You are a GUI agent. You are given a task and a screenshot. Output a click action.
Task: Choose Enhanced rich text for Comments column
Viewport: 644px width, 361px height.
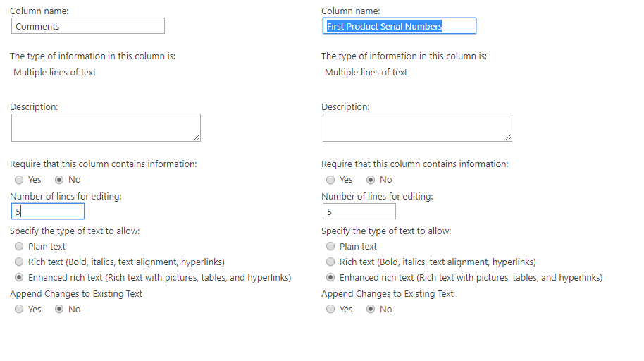pyautogui.click(x=19, y=278)
